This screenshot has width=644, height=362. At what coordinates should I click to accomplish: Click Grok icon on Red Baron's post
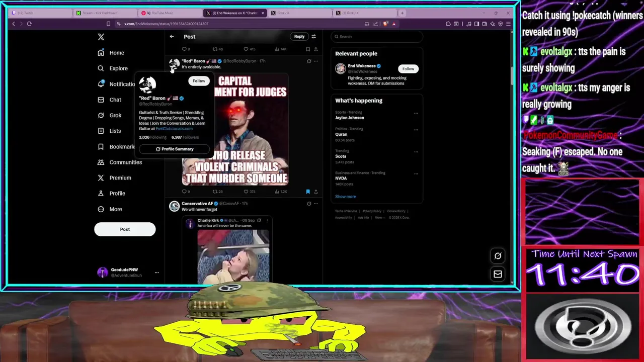tap(309, 61)
